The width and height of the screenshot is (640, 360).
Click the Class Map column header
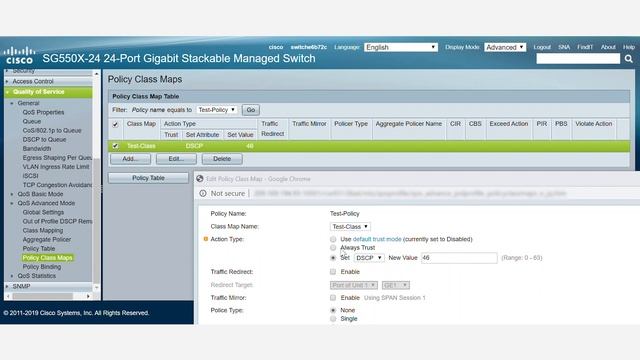click(x=141, y=124)
